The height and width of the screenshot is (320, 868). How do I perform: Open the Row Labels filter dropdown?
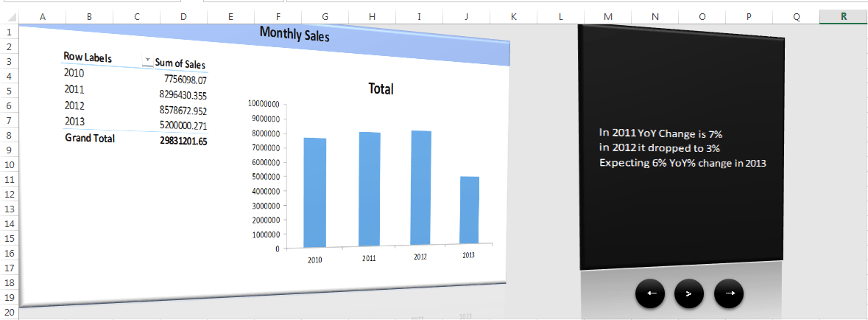tap(148, 60)
